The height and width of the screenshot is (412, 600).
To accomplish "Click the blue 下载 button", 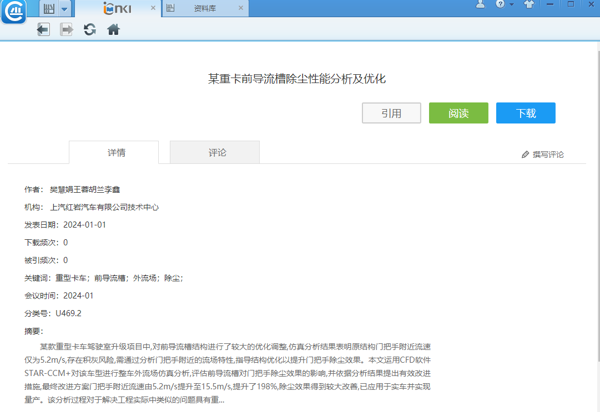I will [x=525, y=114].
